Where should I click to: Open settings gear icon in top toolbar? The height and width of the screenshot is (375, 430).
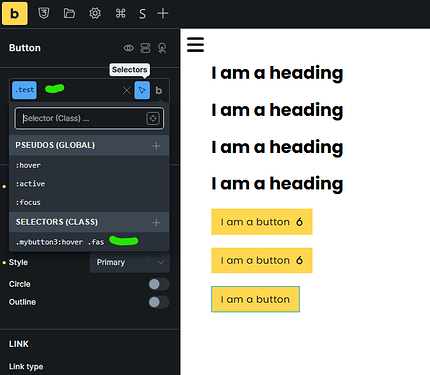tap(95, 13)
